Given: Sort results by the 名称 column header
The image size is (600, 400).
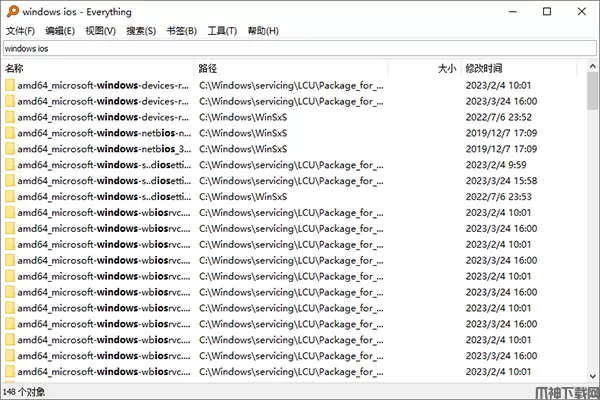Looking at the screenshot, I should 99,68.
